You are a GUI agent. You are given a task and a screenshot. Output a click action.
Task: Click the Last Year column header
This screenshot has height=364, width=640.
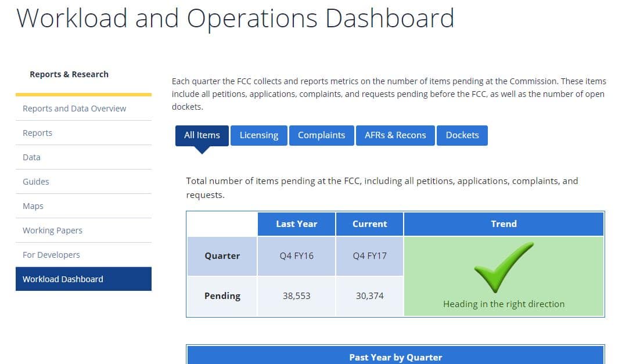(x=296, y=224)
